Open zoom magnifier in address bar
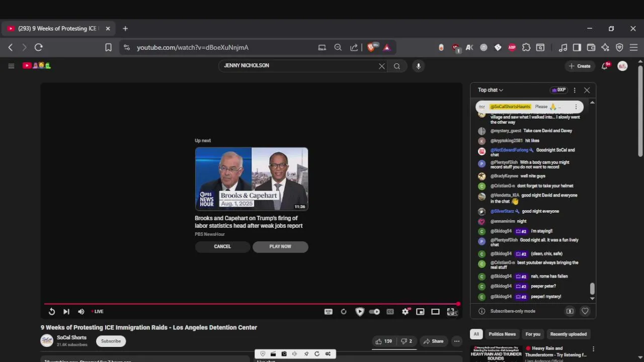Screen dimensions: 644x362 click(338, 47)
